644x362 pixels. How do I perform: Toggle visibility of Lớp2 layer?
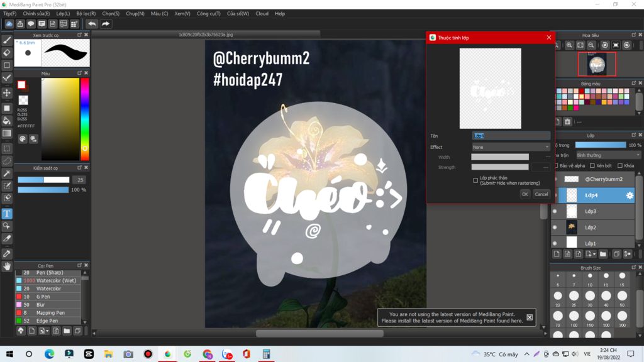click(x=555, y=228)
